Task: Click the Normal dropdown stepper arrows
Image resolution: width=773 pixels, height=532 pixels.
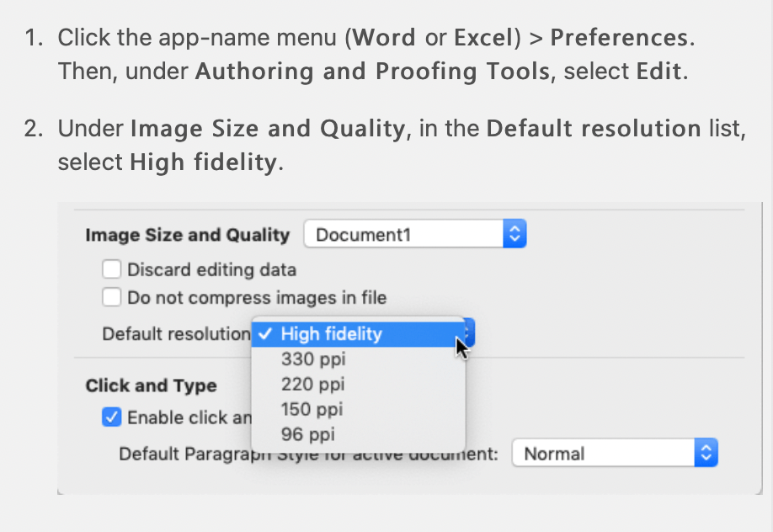Action: [x=706, y=453]
